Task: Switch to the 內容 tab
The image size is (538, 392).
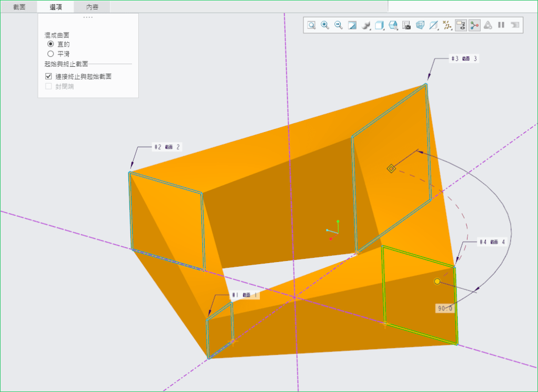Action: (x=92, y=7)
